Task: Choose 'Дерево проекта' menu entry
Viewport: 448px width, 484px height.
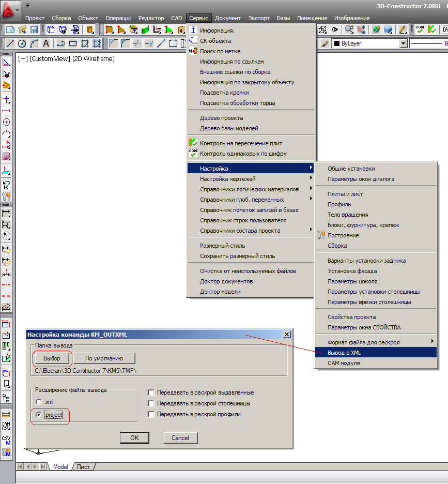Action: 251,118
